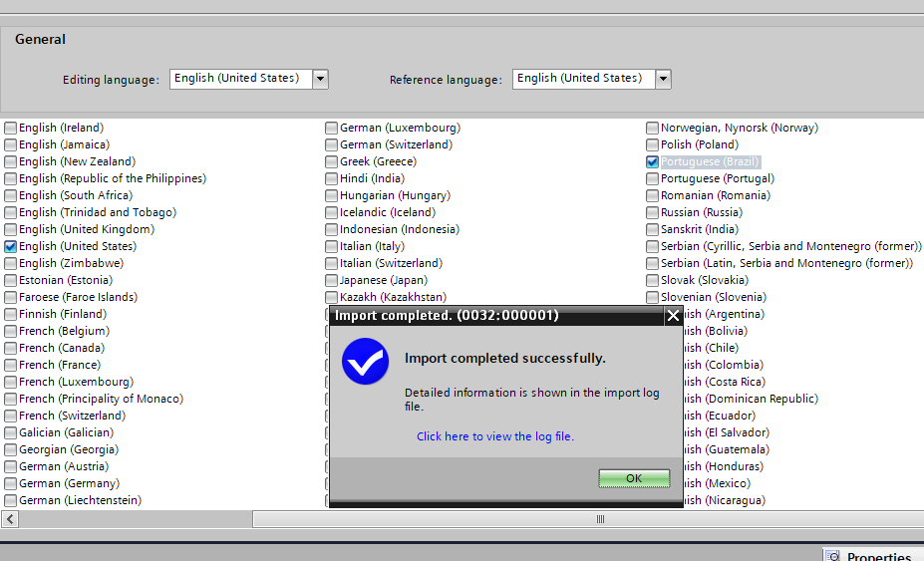This screenshot has width=924, height=561.
Task: Click OK in the Import completed dialog
Action: pyautogui.click(x=634, y=478)
